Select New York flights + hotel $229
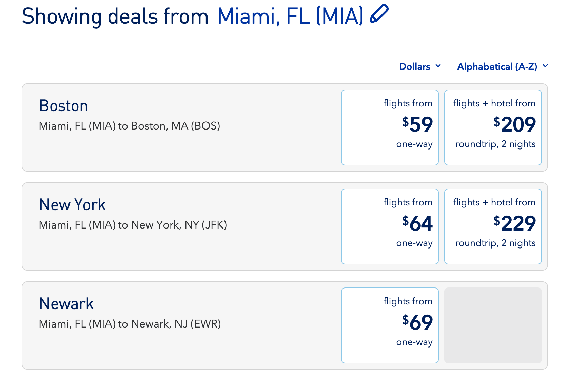 tap(493, 226)
